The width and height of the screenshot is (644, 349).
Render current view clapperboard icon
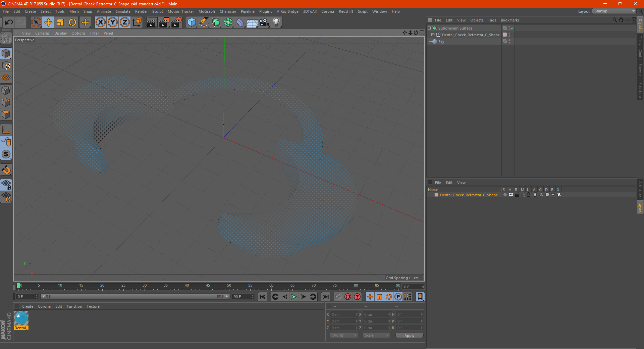152,22
